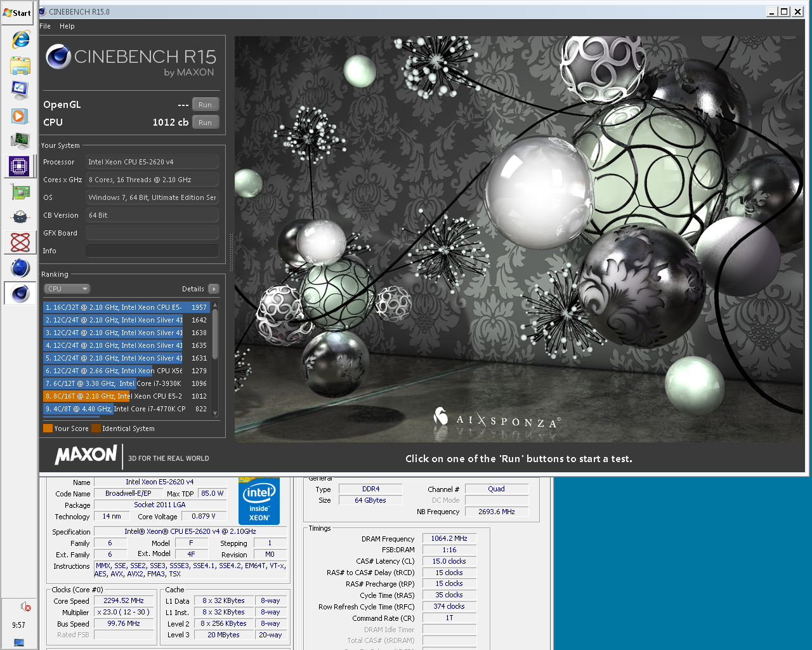Open Windows Explorer folder icon in taskbar
Viewport: 812px width, 650px height.
(20, 65)
